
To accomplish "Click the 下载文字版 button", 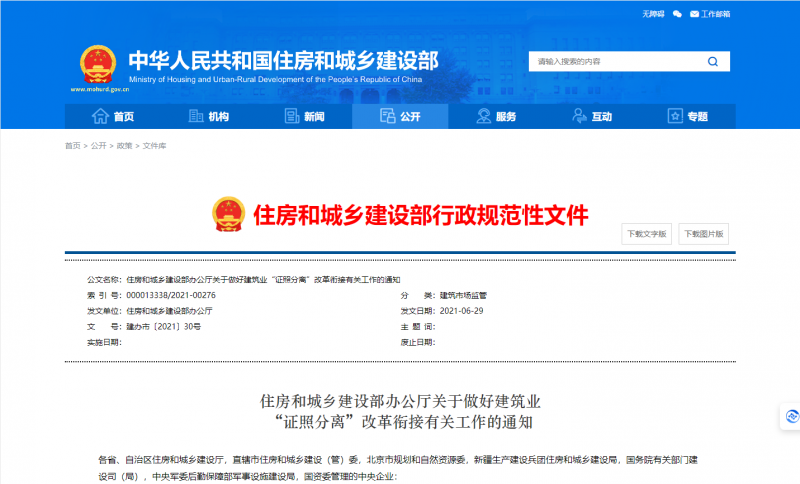I will point(646,234).
